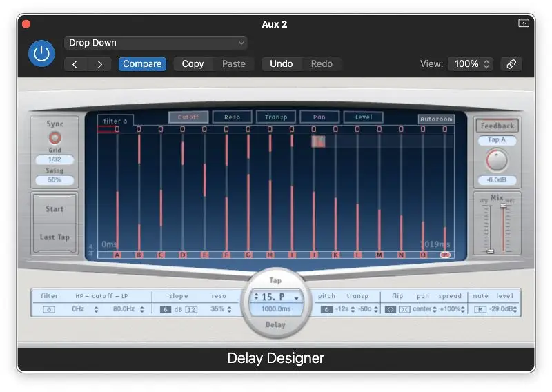Toggle the Feedback button
552x392 pixels.
pos(497,126)
